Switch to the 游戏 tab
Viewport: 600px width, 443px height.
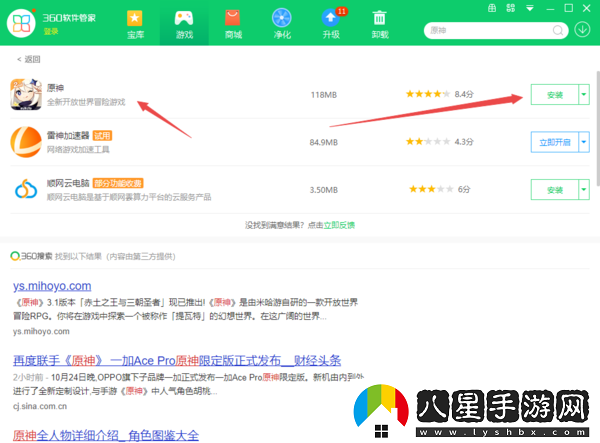click(184, 24)
